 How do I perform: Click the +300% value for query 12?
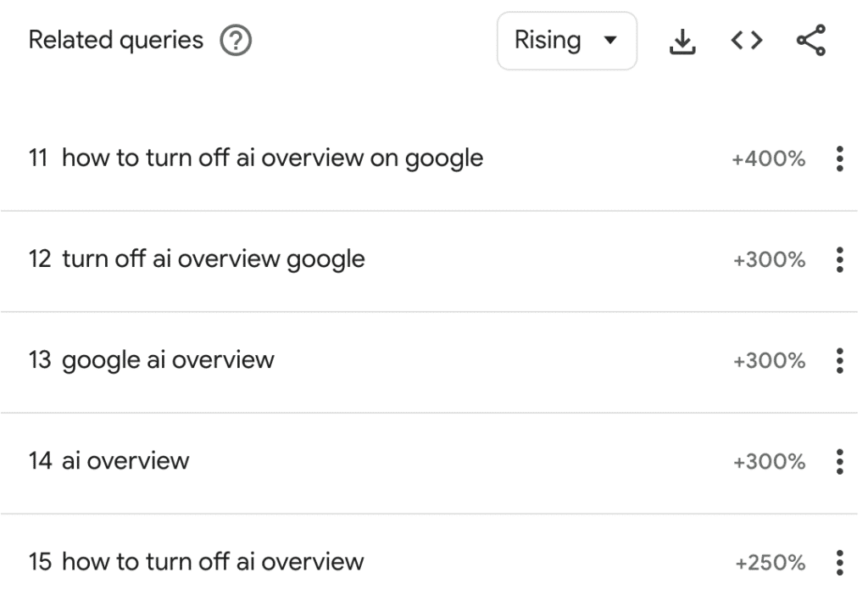pos(770,259)
